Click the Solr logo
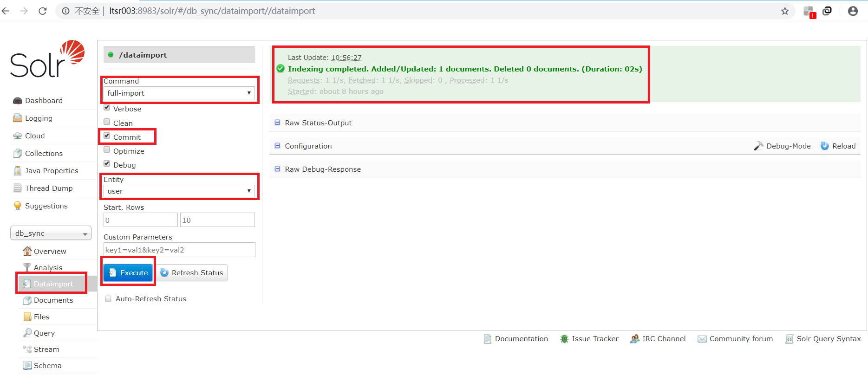868x376 pixels. (x=47, y=59)
